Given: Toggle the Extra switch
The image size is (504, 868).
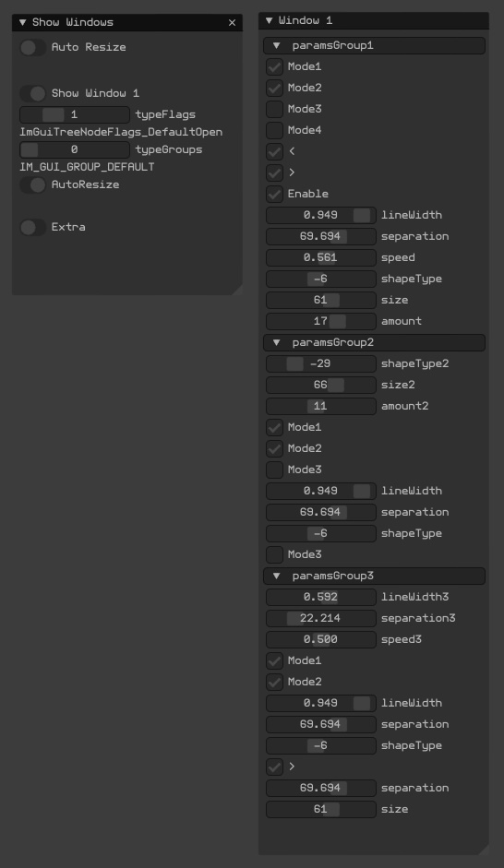Looking at the screenshot, I should click(32, 227).
